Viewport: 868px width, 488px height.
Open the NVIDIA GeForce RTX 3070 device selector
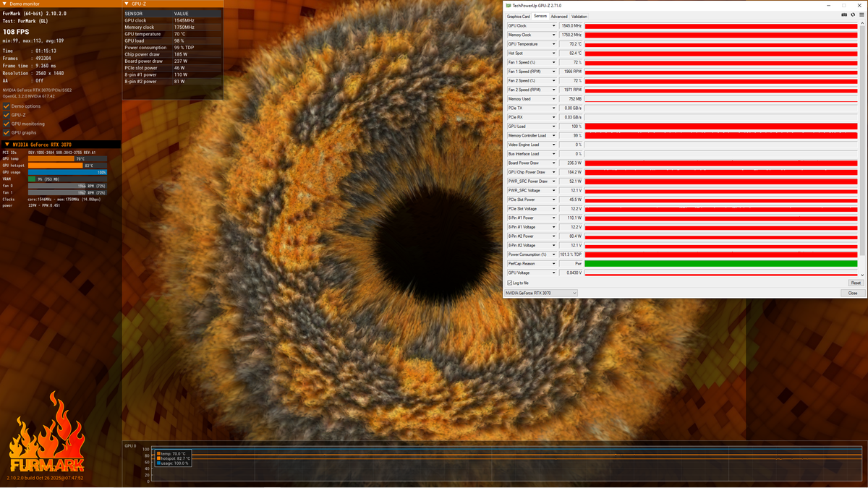coord(540,293)
